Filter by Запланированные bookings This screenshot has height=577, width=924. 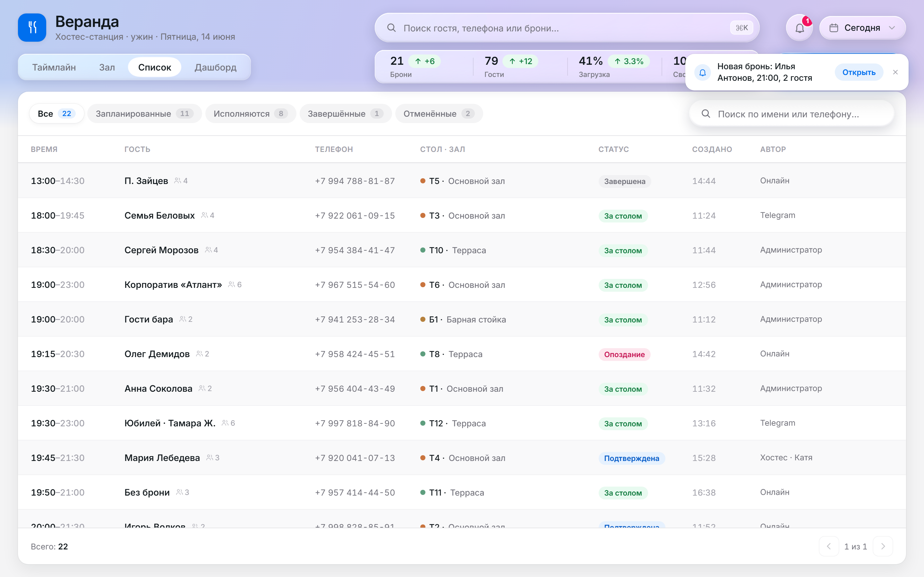pyautogui.click(x=144, y=114)
